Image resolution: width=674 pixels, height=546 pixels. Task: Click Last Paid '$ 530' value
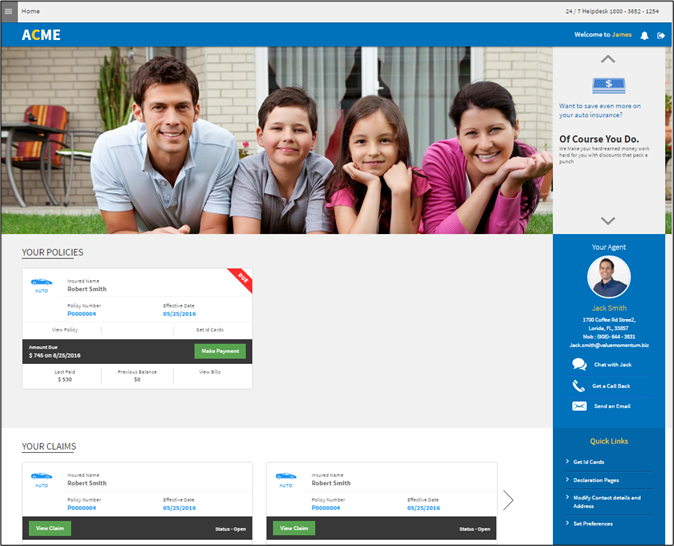[x=65, y=380]
